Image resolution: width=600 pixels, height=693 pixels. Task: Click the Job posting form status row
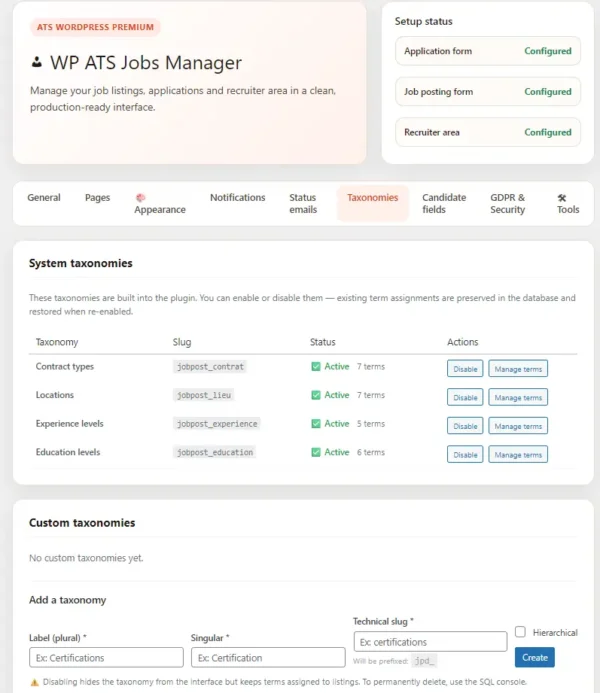click(x=488, y=91)
